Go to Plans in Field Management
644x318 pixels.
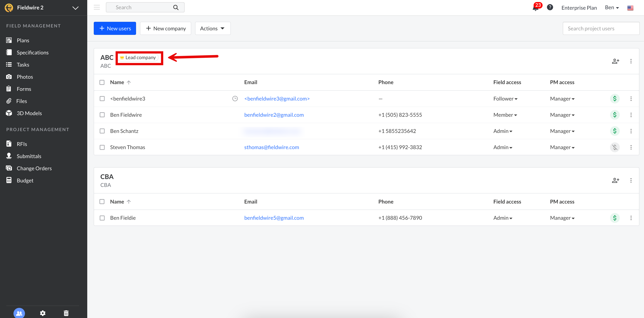point(23,40)
